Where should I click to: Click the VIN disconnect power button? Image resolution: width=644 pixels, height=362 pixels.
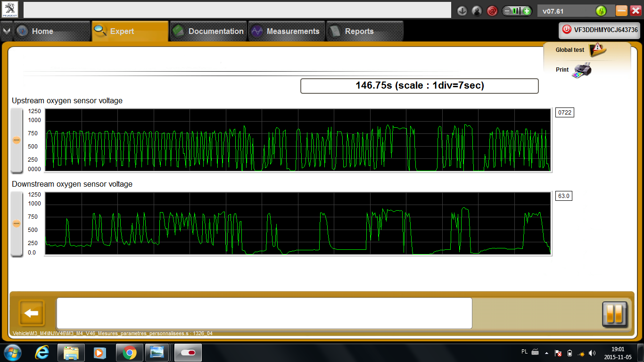click(x=567, y=30)
